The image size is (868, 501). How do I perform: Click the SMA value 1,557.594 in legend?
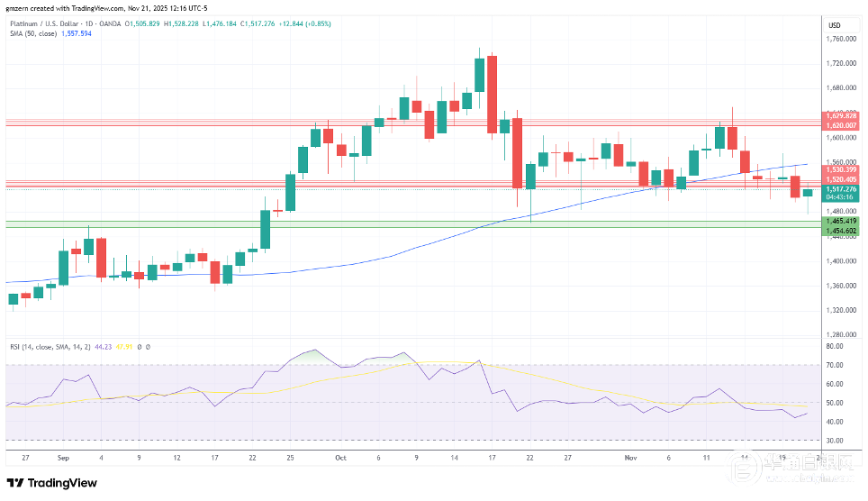75,33
